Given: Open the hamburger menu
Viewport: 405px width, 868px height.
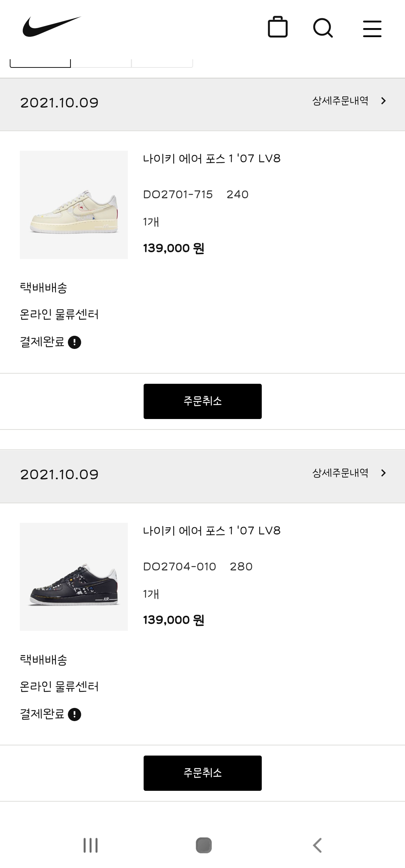Looking at the screenshot, I should point(372,29).
